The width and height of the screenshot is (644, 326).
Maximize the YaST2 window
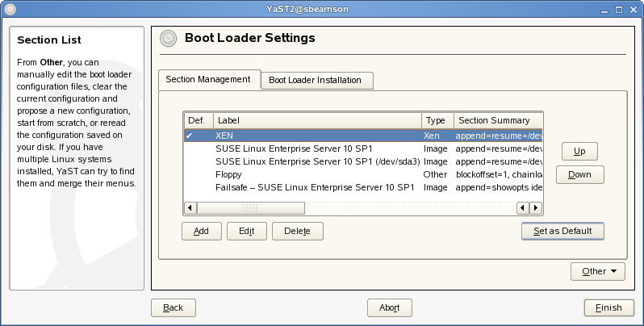point(617,8)
